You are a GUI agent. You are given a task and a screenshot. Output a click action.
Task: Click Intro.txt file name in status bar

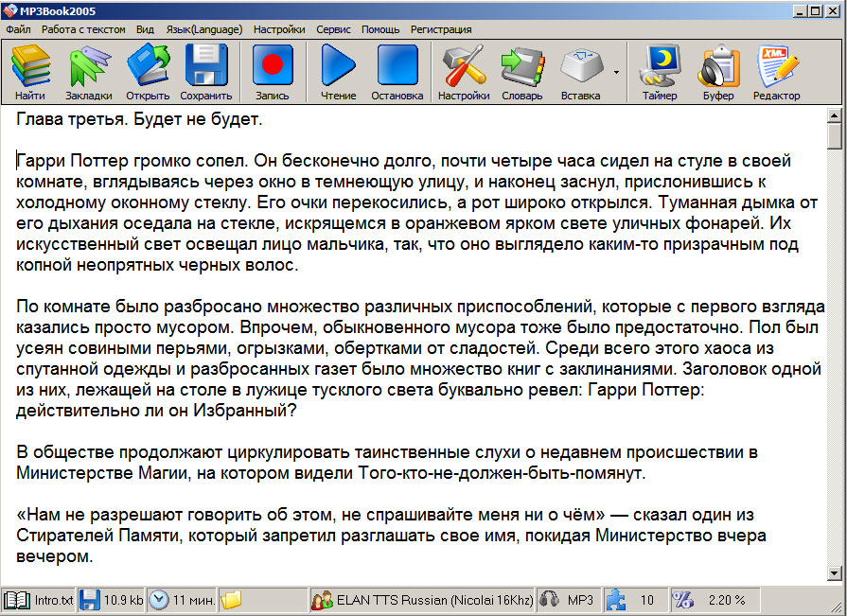coord(54,600)
